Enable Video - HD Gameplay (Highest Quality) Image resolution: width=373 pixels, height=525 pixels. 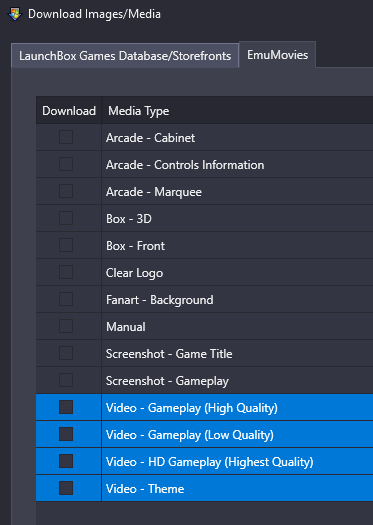(66, 461)
